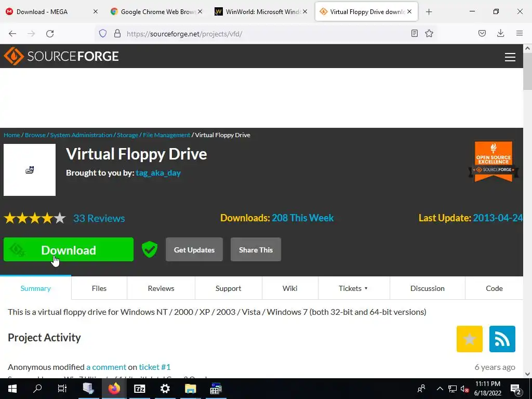Click the green security checkmark shield
The width and height of the screenshot is (532, 399).
click(149, 249)
